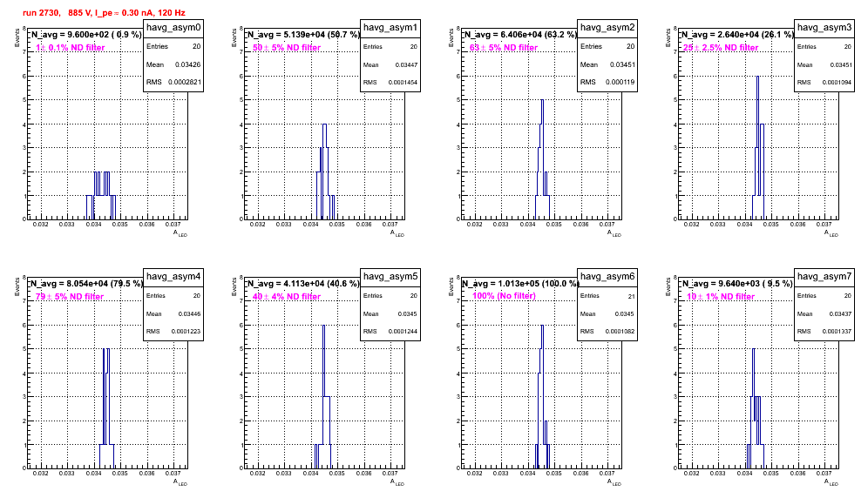Click the RMS value 0.0001337
This screenshot has width=868, height=498.
(x=837, y=331)
